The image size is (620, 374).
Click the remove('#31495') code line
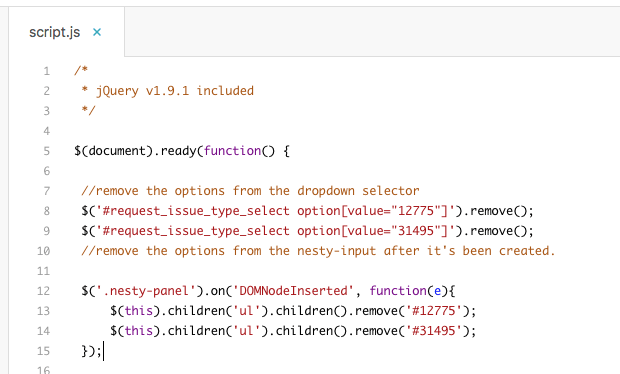click(293, 331)
